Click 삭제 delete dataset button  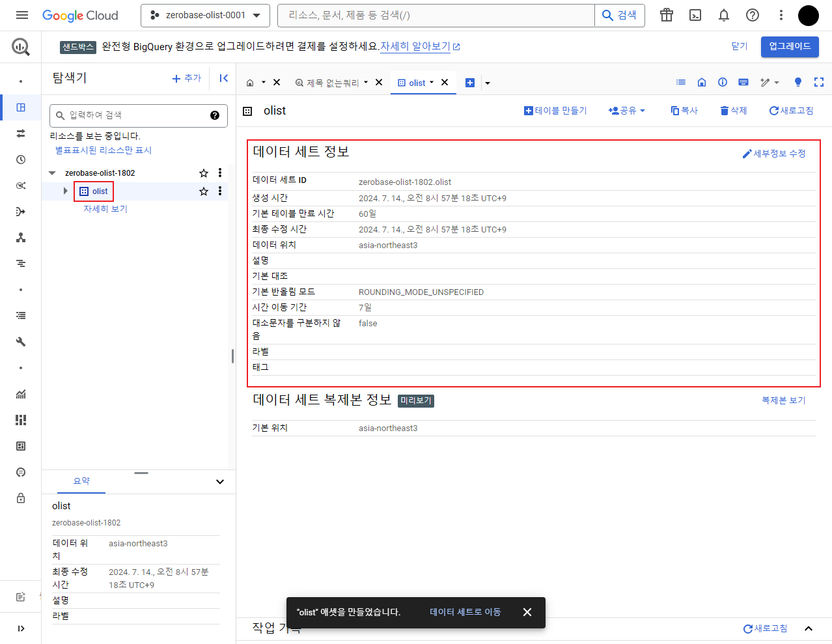point(734,111)
